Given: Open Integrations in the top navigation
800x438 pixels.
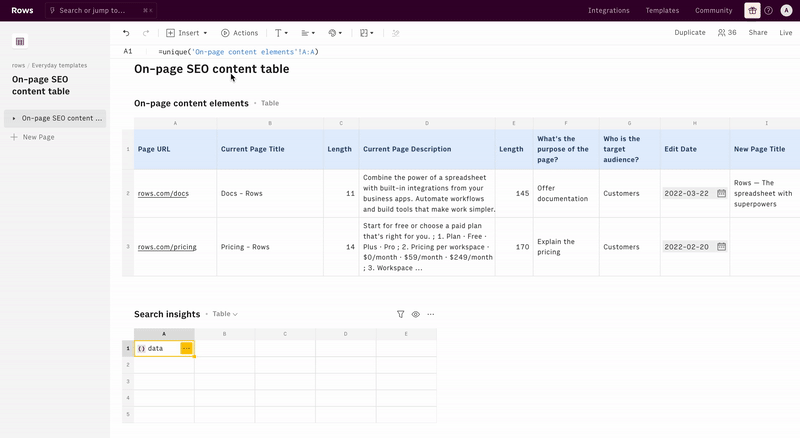Looking at the screenshot, I should (x=609, y=10).
